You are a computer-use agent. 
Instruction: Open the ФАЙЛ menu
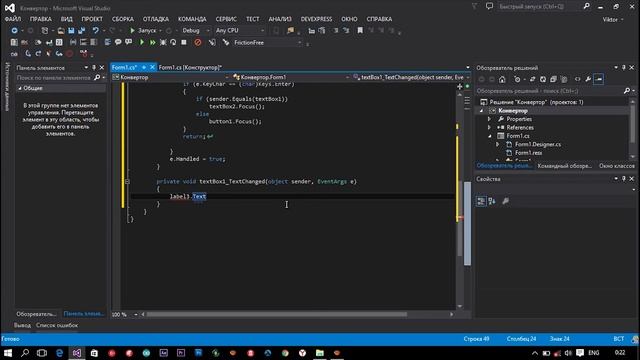click(x=13, y=19)
